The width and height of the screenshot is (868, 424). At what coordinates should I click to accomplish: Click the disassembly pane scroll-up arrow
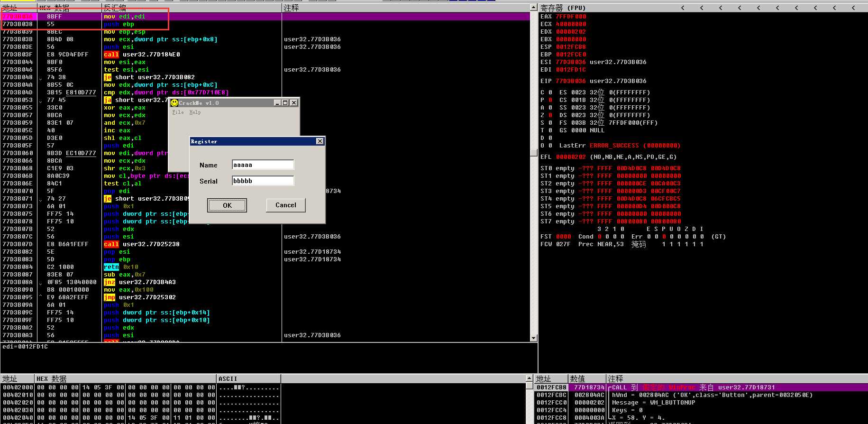pos(534,8)
